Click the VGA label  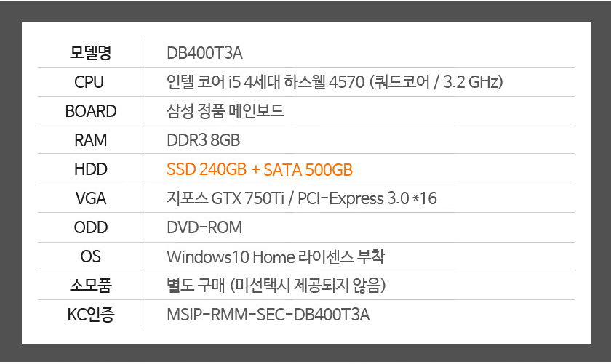(x=91, y=198)
